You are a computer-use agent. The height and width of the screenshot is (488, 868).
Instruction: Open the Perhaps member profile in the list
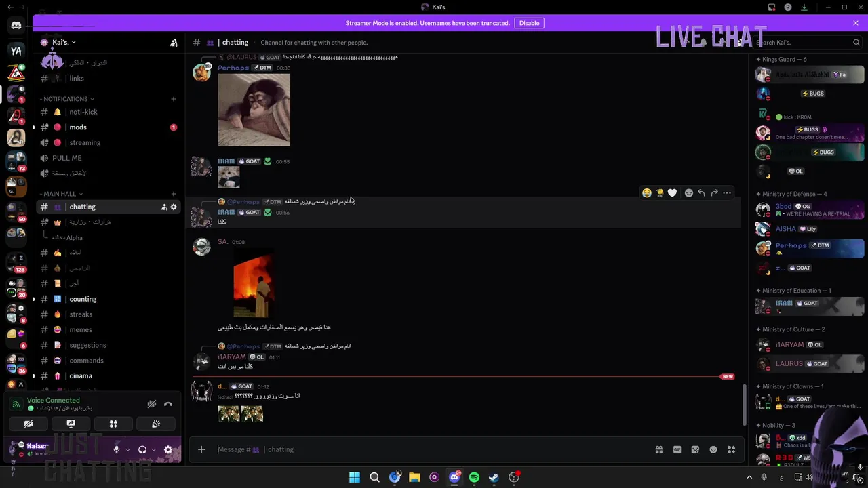click(x=810, y=248)
